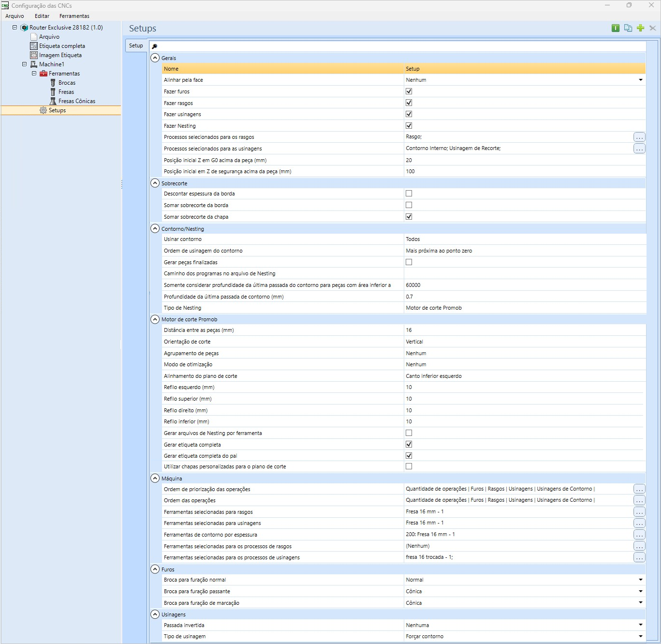This screenshot has height=644, width=661.
Task: Open the Alinhar pela face dropdown
Action: coord(641,80)
